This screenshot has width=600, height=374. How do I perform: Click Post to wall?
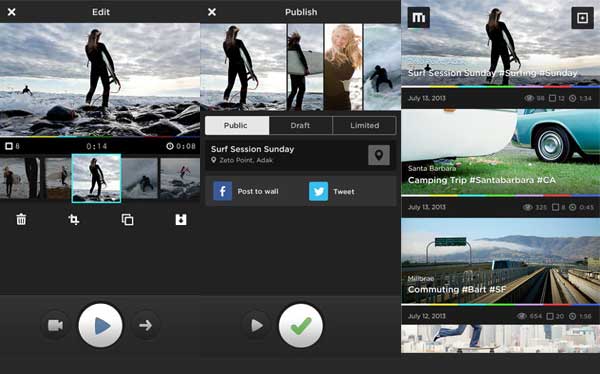(x=258, y=191)
